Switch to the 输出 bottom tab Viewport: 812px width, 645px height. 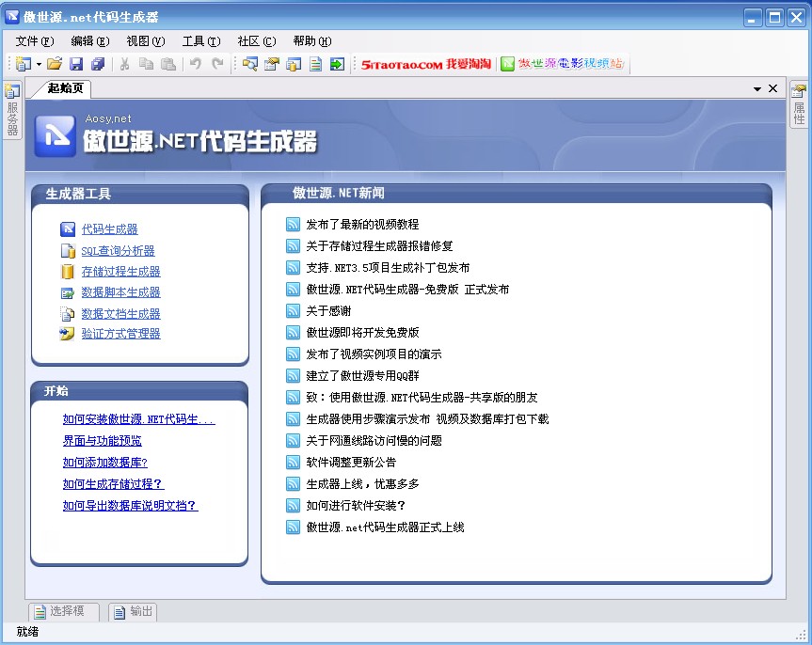[x=133, y=612]
